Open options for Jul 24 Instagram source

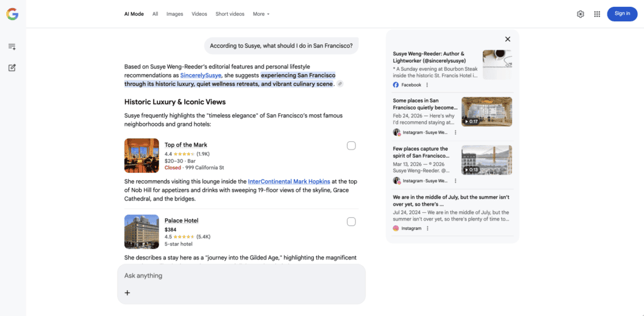click(428, 228)
